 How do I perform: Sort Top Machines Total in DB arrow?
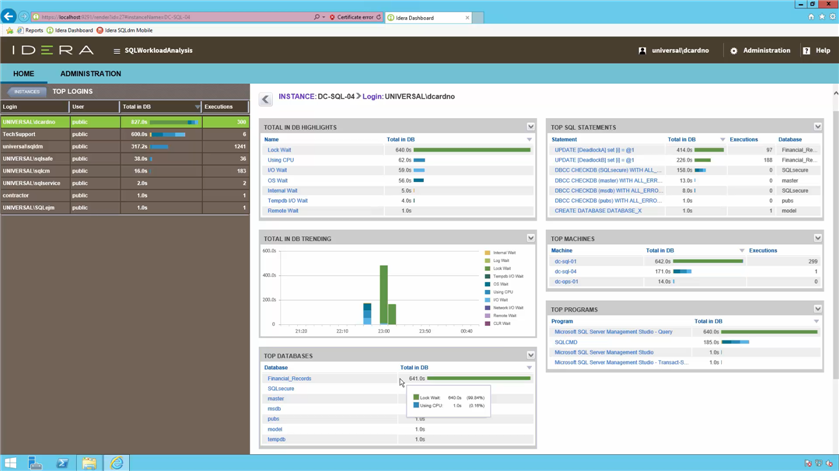tap(742, 250)
